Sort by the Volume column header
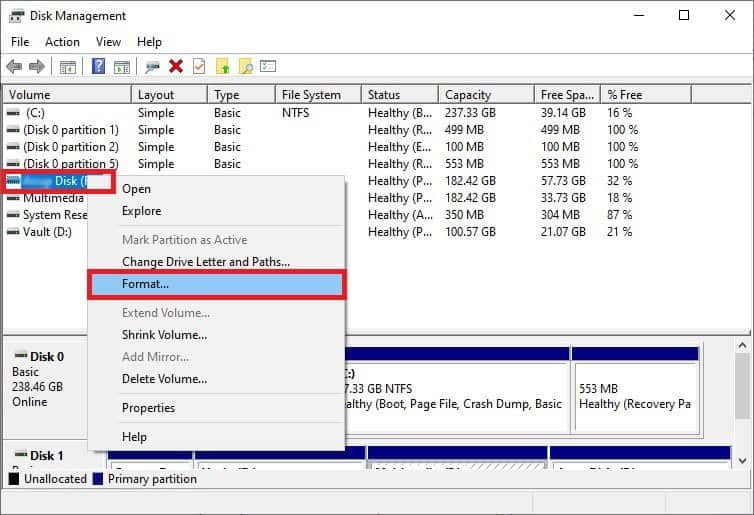 tap(67, 95)
